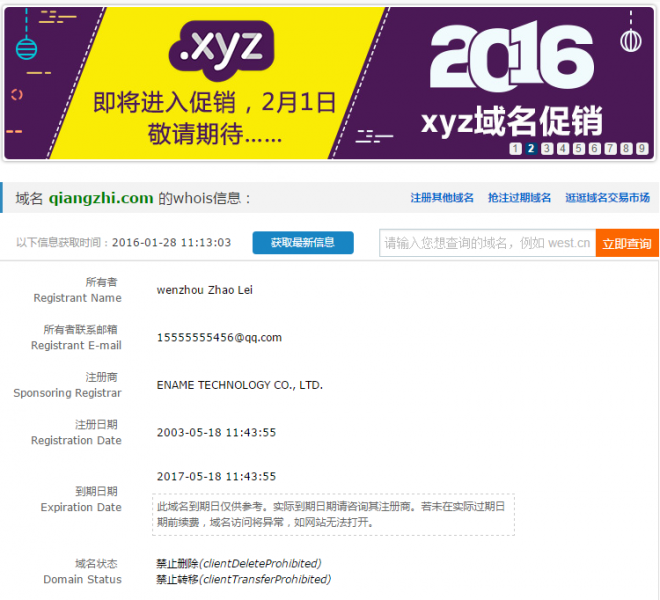Go to last banner slide 9

click(642, 149)
